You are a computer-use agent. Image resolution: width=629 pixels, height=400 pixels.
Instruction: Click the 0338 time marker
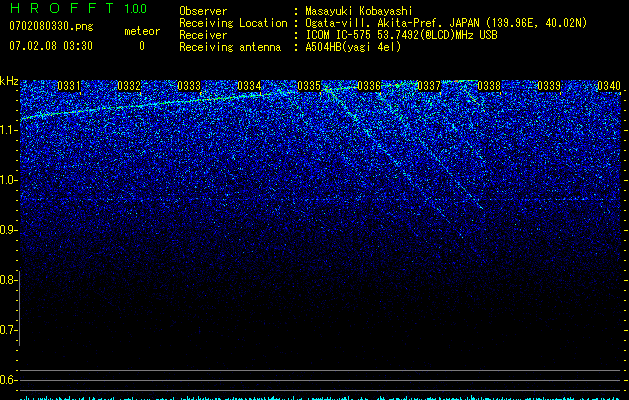tap(489, 86)
